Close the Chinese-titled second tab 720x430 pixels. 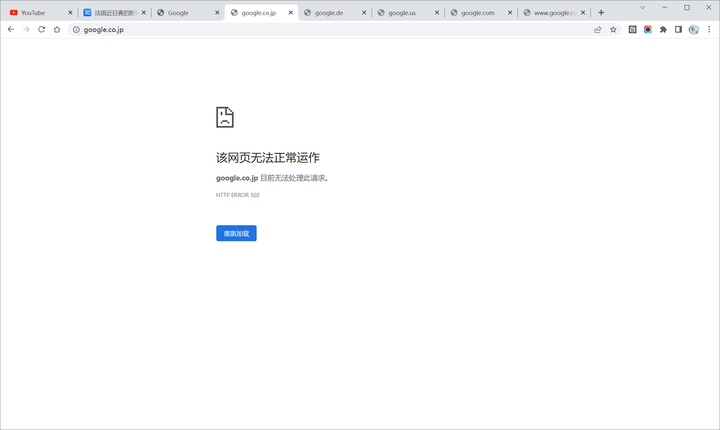[x=144, y=13]
